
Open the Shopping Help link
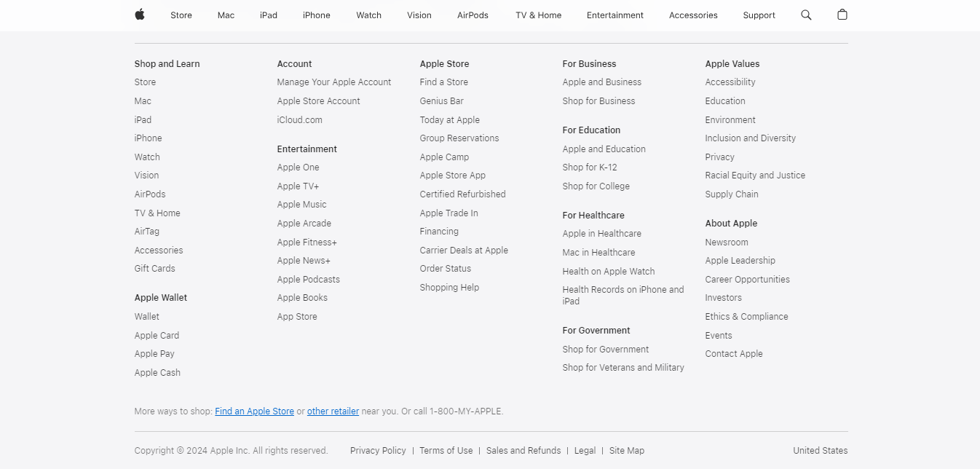[449, 288]
